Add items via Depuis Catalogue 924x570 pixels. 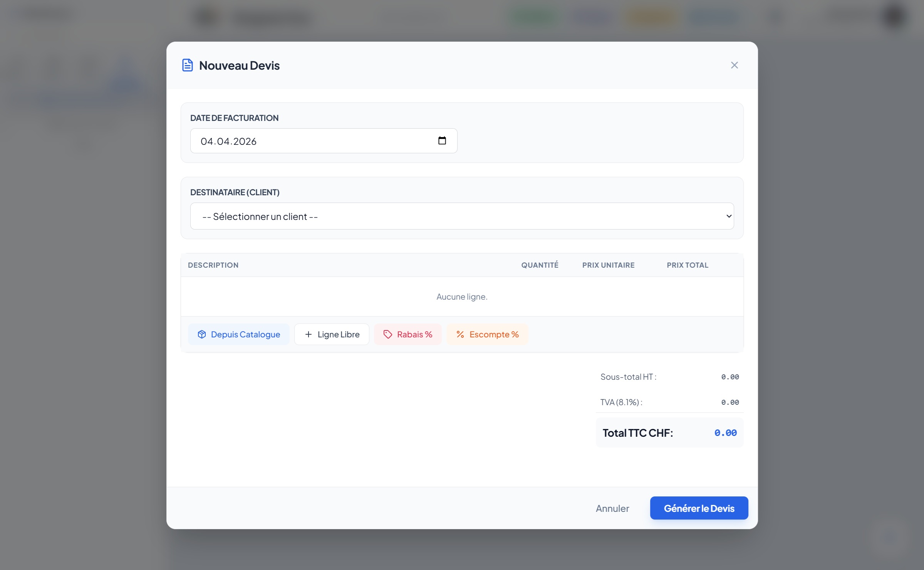[245, 334]
